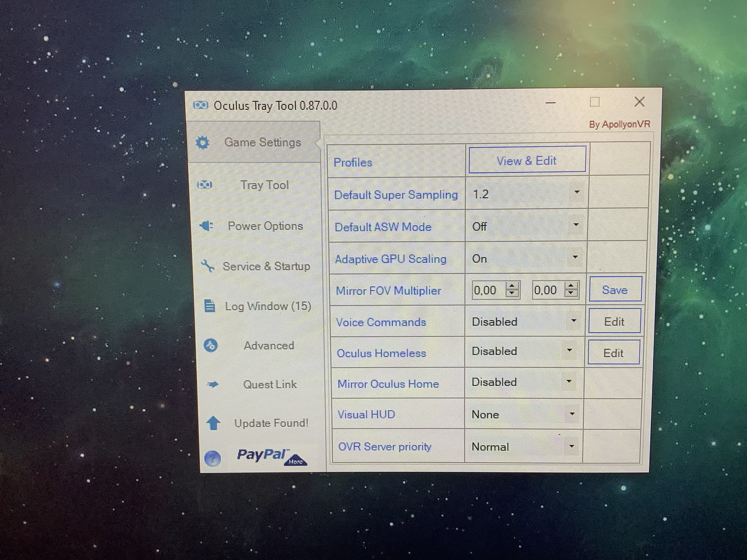Close the Oculus Tray Tool window
The width and height of the screenshot is (747, 560).
(639, 102)
